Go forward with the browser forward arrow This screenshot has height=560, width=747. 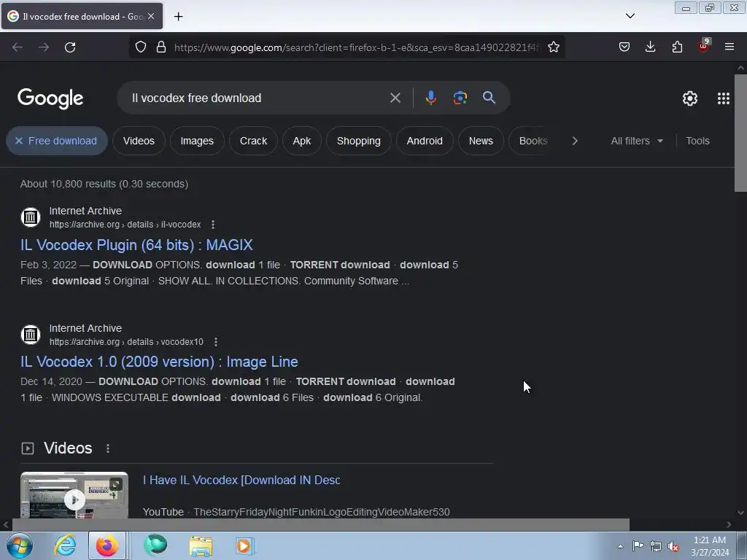[44, 47]
